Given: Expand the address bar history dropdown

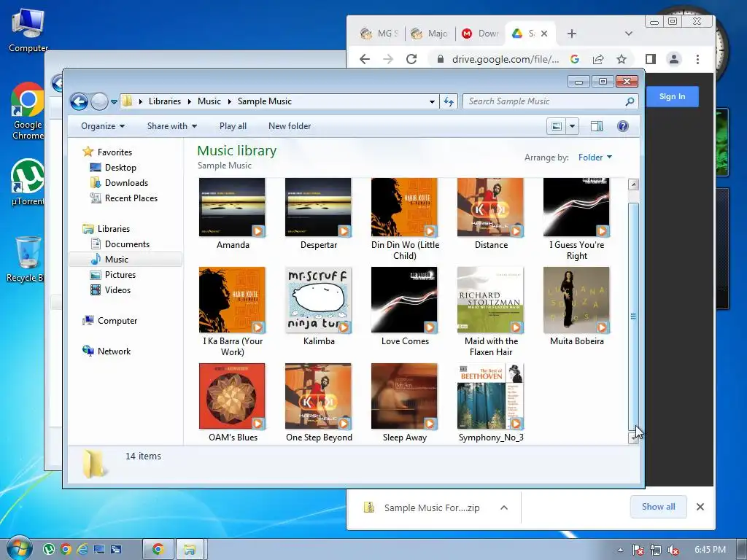Looking at the screenshot, I should point(432,102).
